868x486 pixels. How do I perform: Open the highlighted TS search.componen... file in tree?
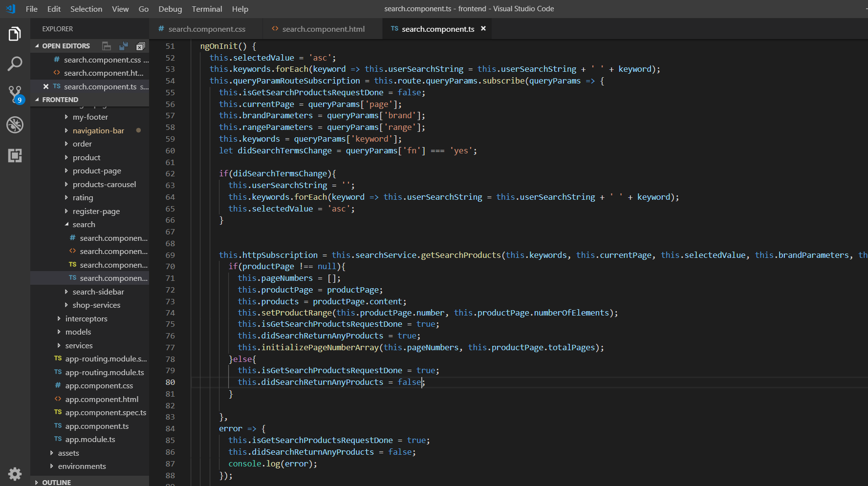(90, 278)
